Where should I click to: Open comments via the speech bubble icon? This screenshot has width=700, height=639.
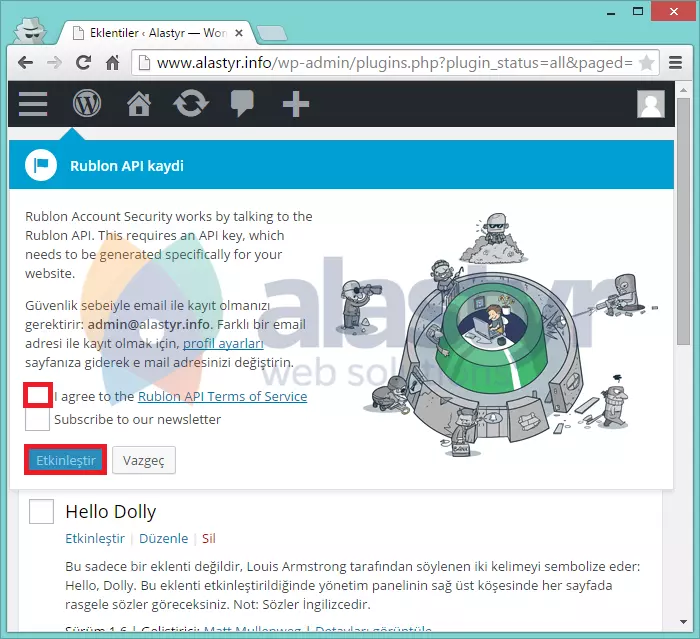click(242, 103)
